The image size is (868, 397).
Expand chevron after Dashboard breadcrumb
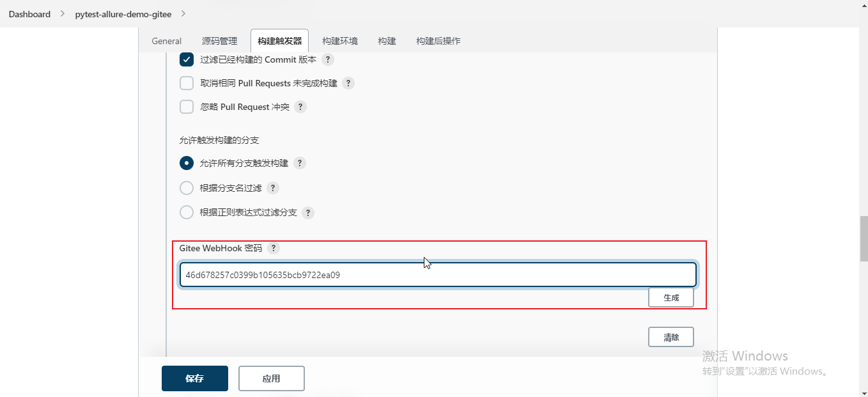(x=63, y=14)
